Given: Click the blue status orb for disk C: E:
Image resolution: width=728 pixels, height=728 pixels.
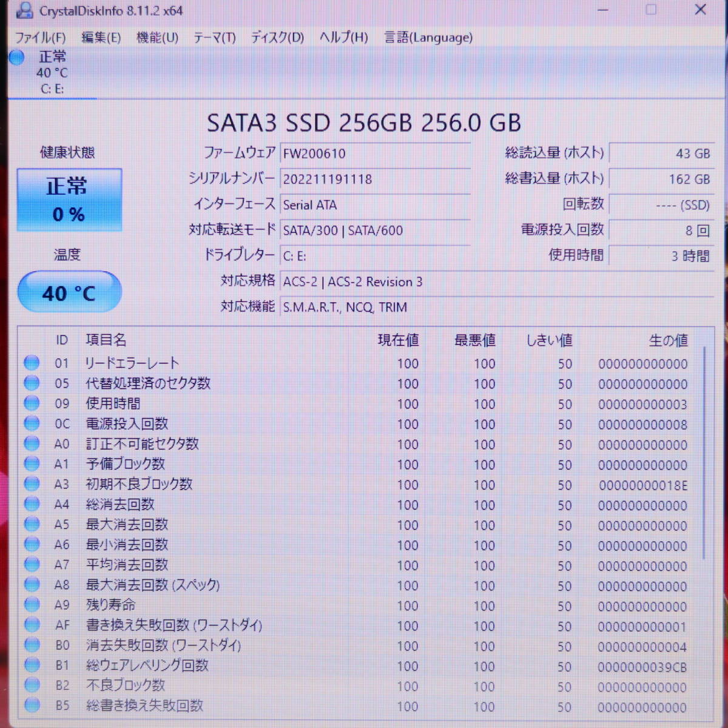Looking at the screenshot, I should [x=17, y=58].
